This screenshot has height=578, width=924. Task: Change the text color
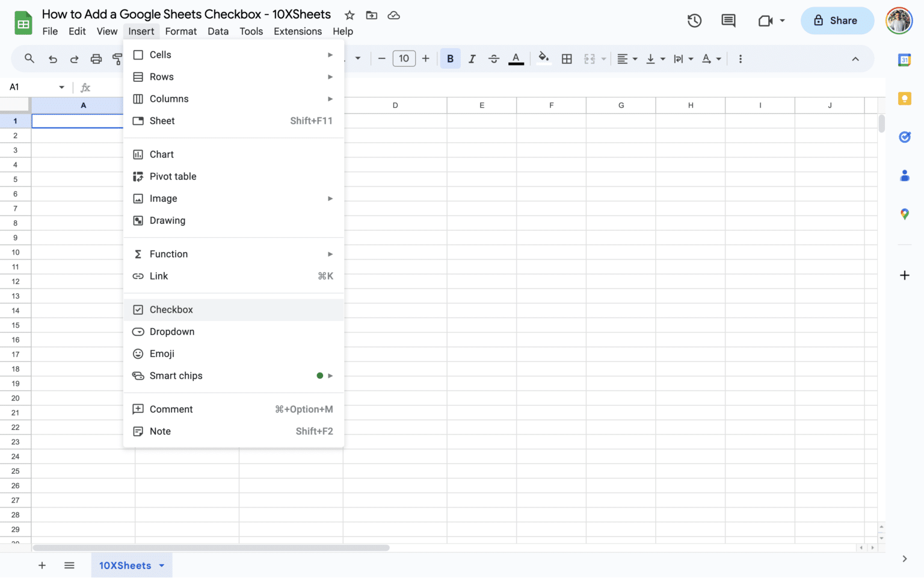[x=516, y=58]
